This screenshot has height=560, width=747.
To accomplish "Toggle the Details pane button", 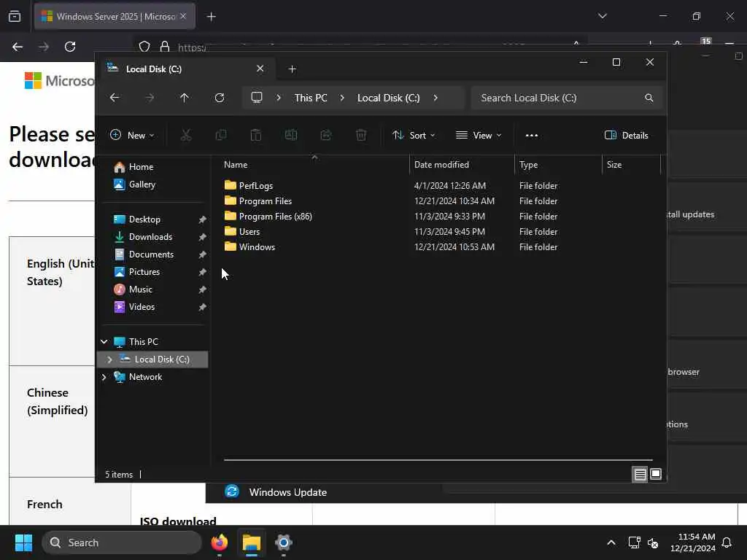I will click(x=626, y=135).
